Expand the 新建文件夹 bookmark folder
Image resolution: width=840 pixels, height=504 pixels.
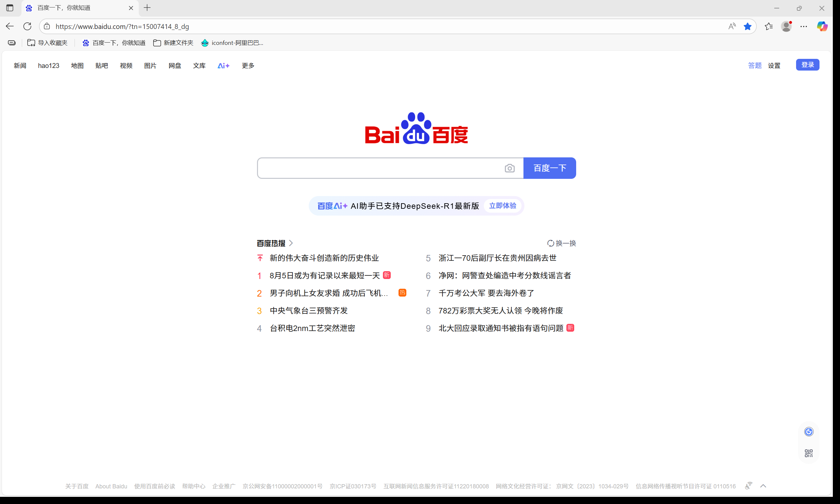pyautogui.click(x=173, y=43)
